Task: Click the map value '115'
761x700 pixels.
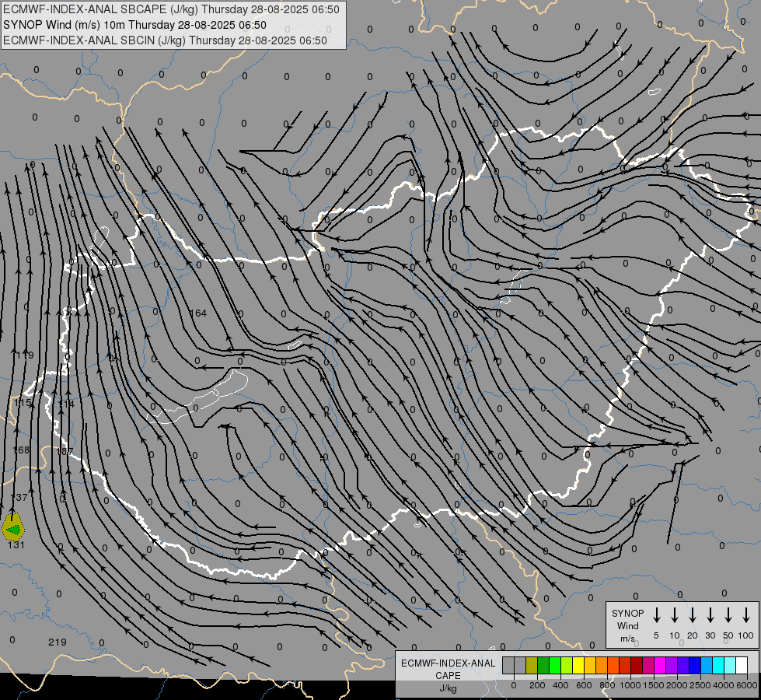Action: tap(23, 403)
